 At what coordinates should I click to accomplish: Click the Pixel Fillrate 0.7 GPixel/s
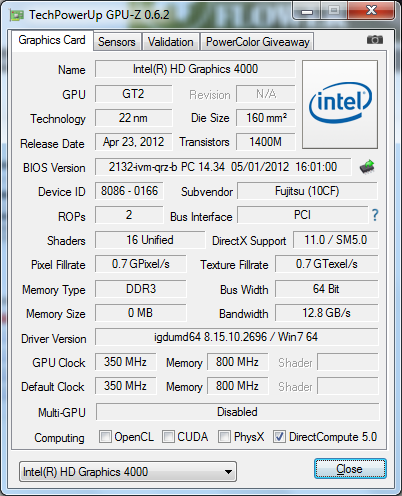141,264
